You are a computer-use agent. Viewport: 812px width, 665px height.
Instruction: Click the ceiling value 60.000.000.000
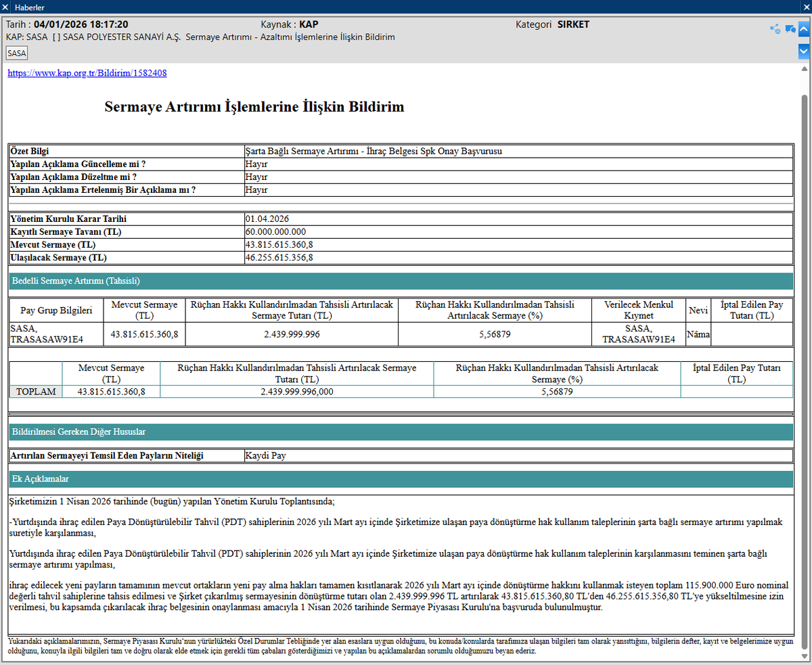click(275, 232)
